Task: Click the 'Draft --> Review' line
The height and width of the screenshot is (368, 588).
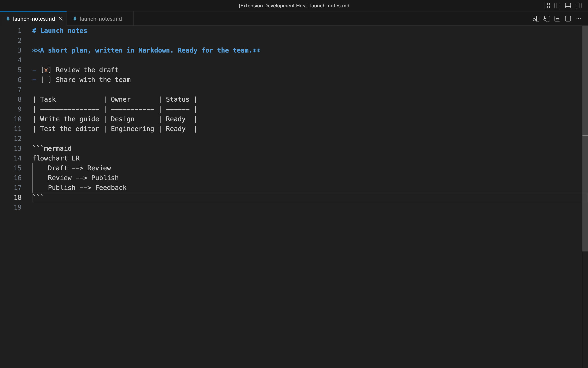Action: pos(79,168)
